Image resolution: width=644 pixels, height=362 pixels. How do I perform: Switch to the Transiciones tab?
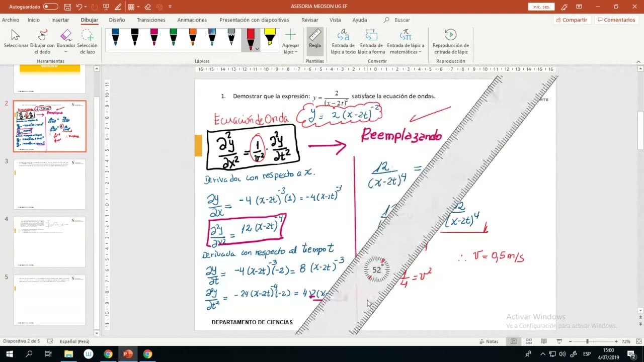tap(151, 20)
